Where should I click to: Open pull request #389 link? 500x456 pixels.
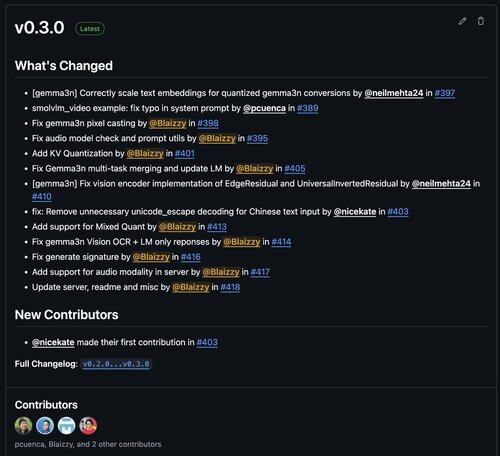pos(308,108)
